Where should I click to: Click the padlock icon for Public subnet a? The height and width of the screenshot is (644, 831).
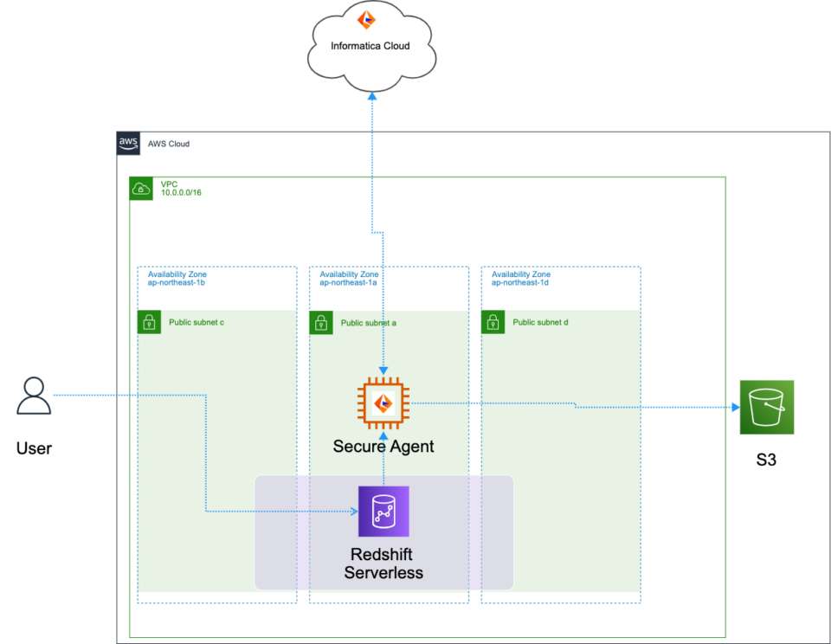[x=321, y=322]
